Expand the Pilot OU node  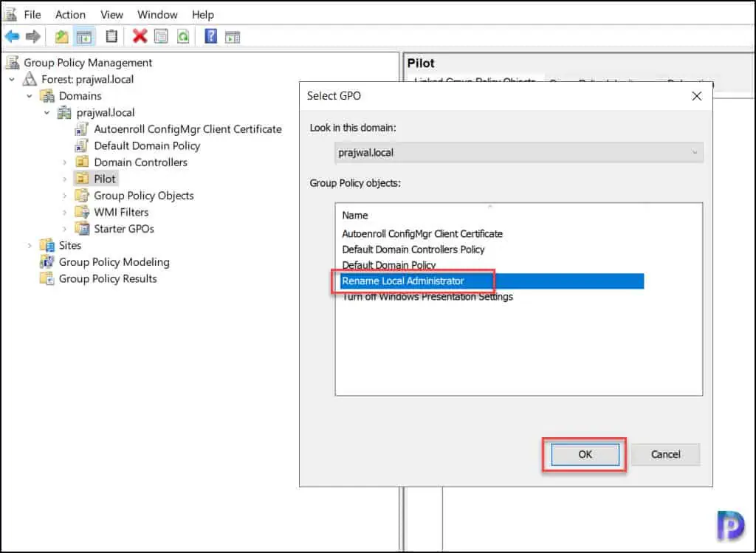(x=65, y=179)
